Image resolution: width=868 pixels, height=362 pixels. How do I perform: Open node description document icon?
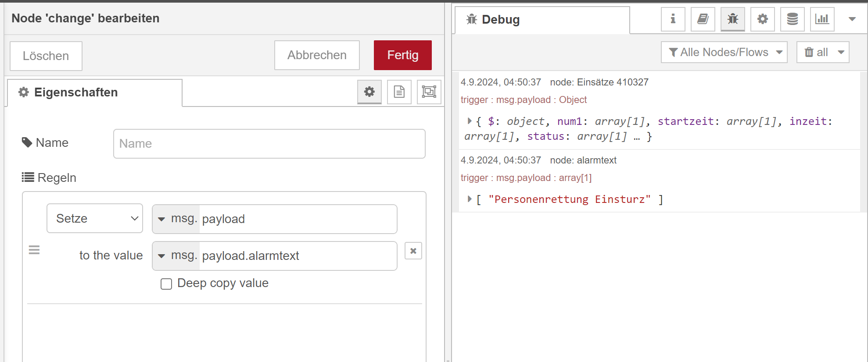[399, 92]
